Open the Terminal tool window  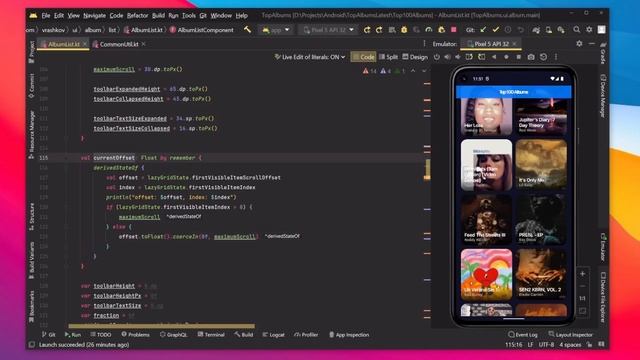pos(211,335)
